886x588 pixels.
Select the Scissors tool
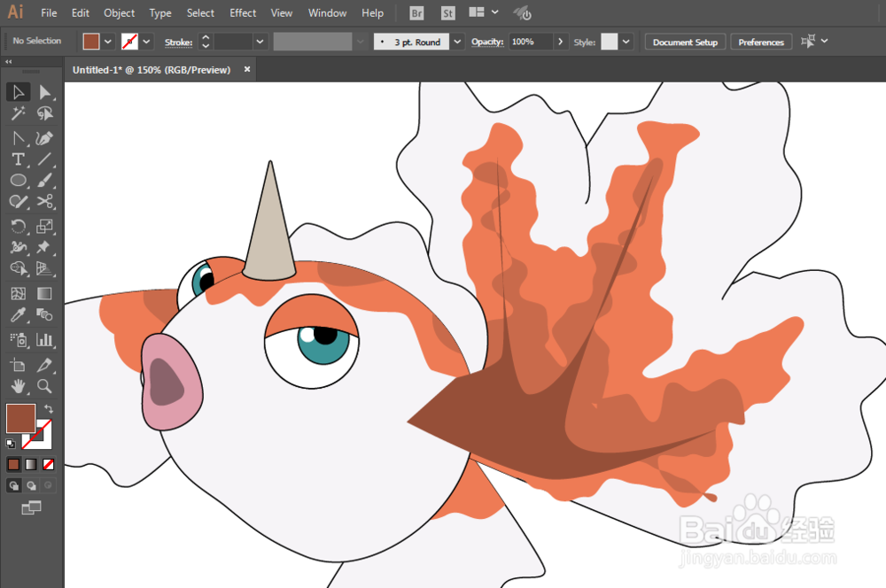[44, 202]
